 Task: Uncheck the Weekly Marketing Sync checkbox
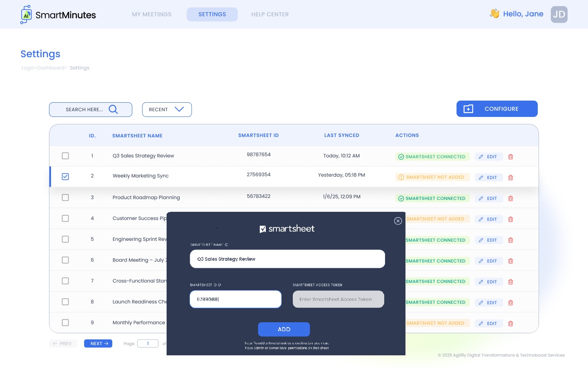coord(65,177)
